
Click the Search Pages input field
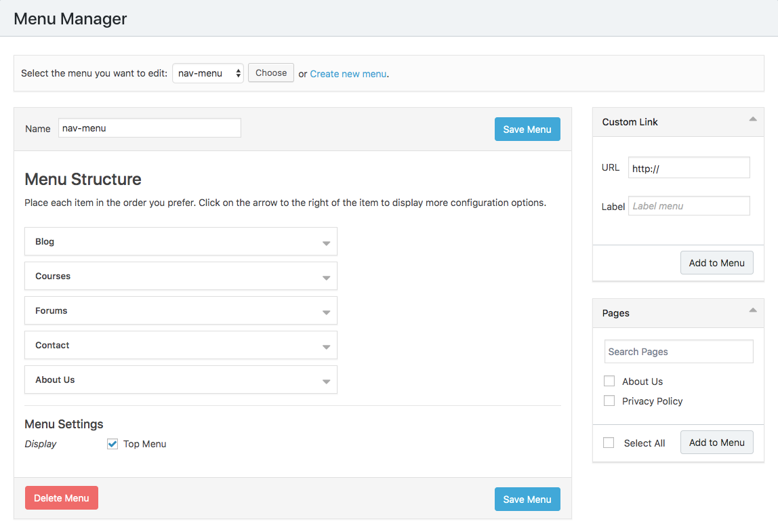(x=678, y=352)
